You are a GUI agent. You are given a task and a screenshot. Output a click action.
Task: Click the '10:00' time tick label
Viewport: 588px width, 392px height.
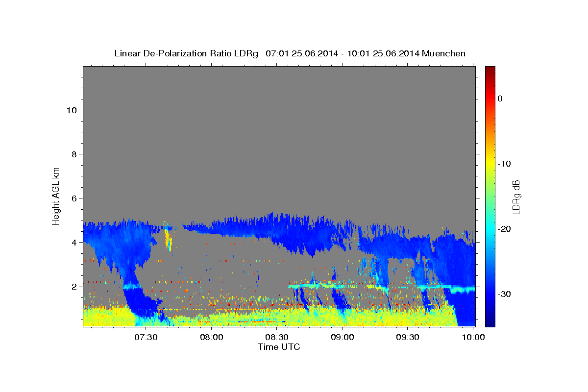click(x=473, y=338)
